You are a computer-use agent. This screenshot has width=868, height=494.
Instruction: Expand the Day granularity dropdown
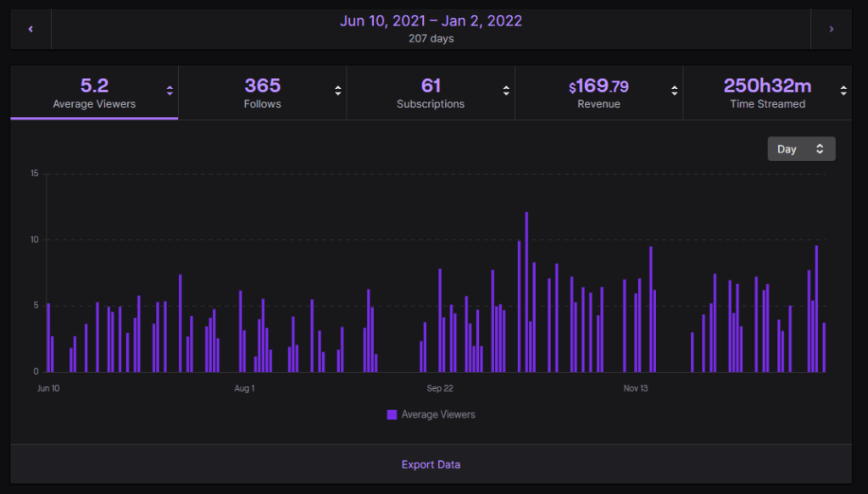801,149
